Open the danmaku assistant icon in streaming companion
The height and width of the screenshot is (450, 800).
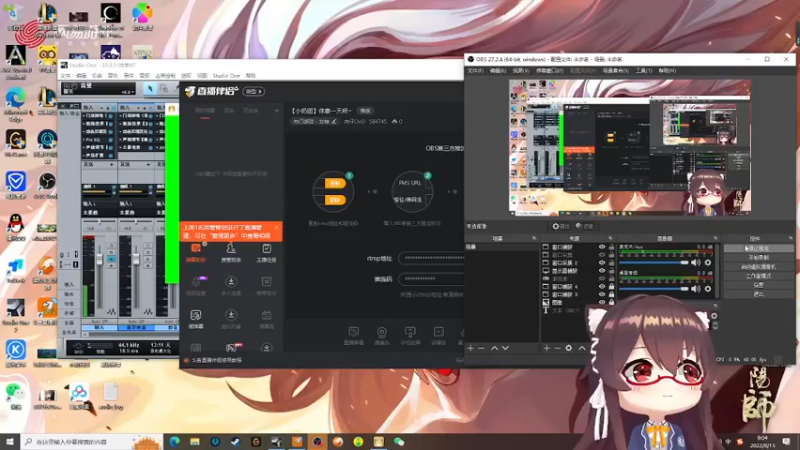point(196,249)
